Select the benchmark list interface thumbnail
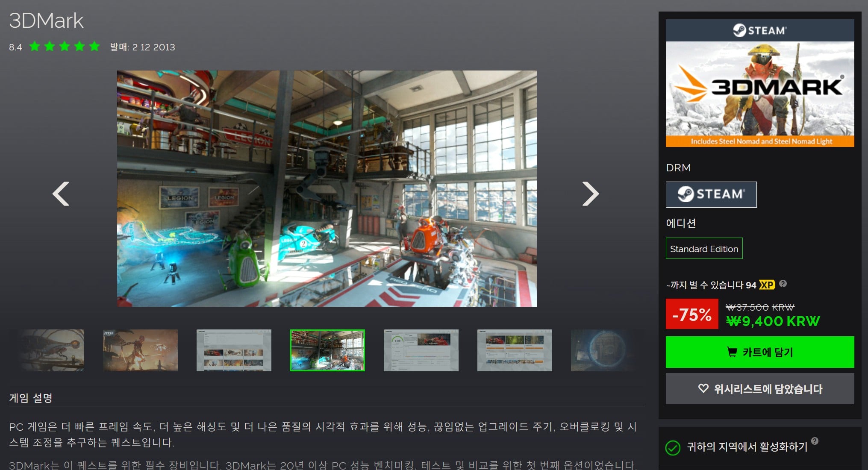 tap(234, 350)
